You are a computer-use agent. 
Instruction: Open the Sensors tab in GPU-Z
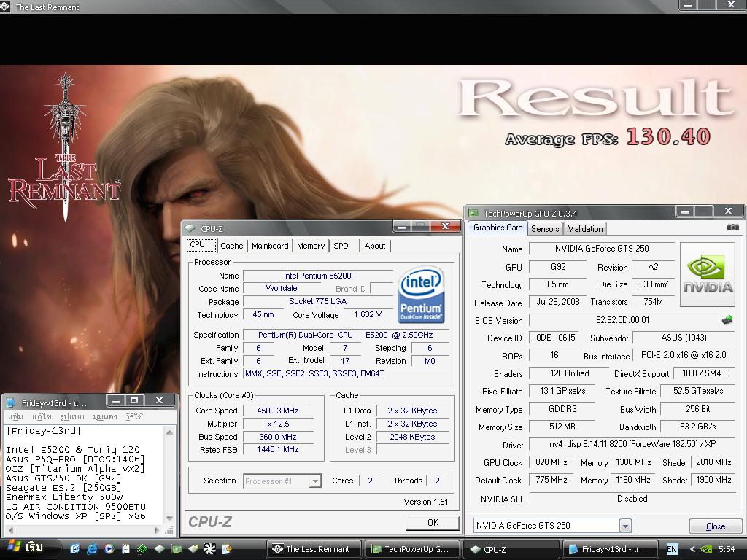coord(545,228)
